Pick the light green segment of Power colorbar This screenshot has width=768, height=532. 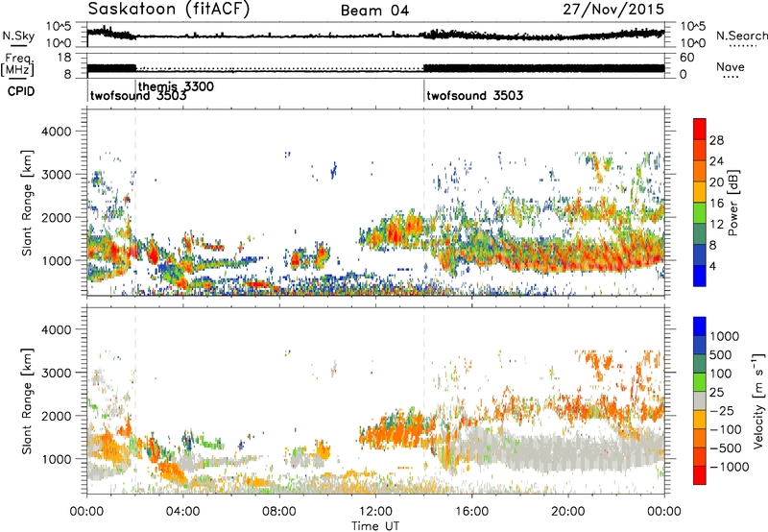coord(700,213)
